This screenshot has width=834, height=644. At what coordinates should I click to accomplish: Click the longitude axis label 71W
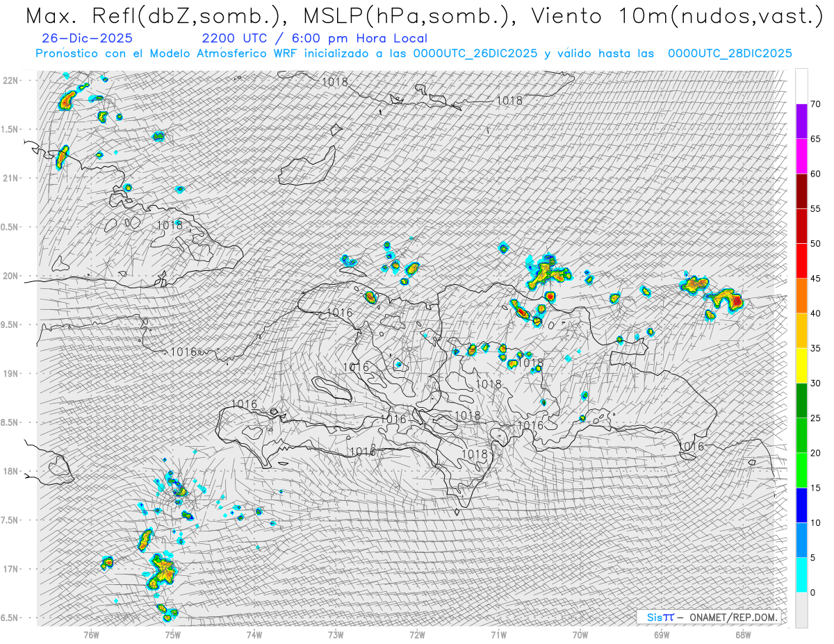(x=498, y=634)
